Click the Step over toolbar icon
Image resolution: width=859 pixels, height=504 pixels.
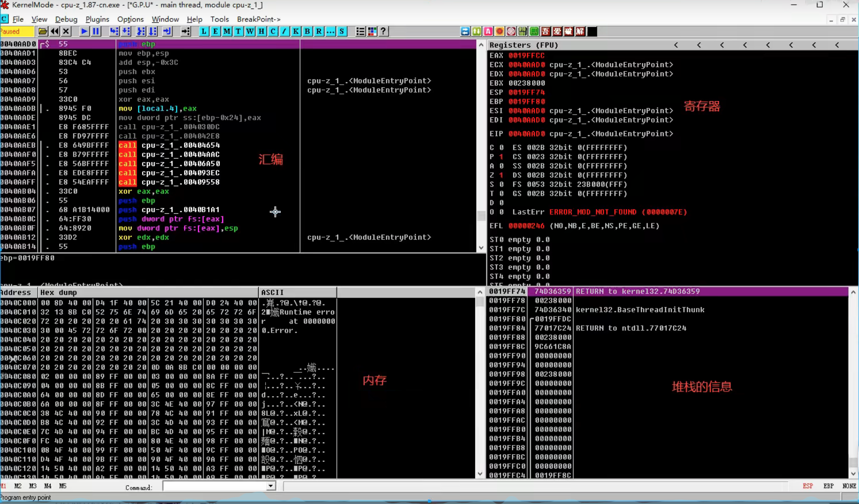point(126,31)
